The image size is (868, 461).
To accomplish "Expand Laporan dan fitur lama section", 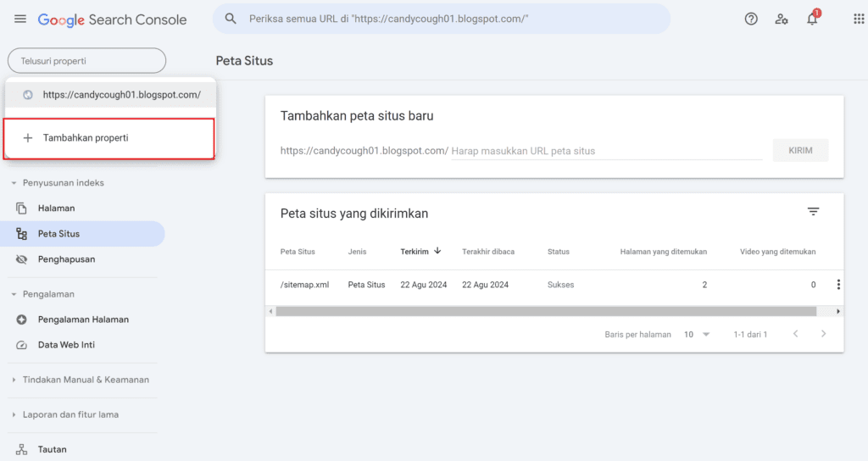I will pos(14,414).
